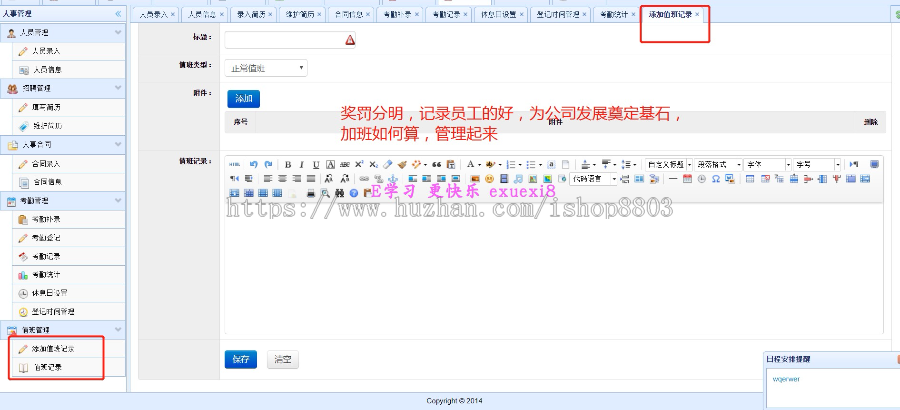Open the 值班类型 dropdown
900x410 pixels.
265,68
